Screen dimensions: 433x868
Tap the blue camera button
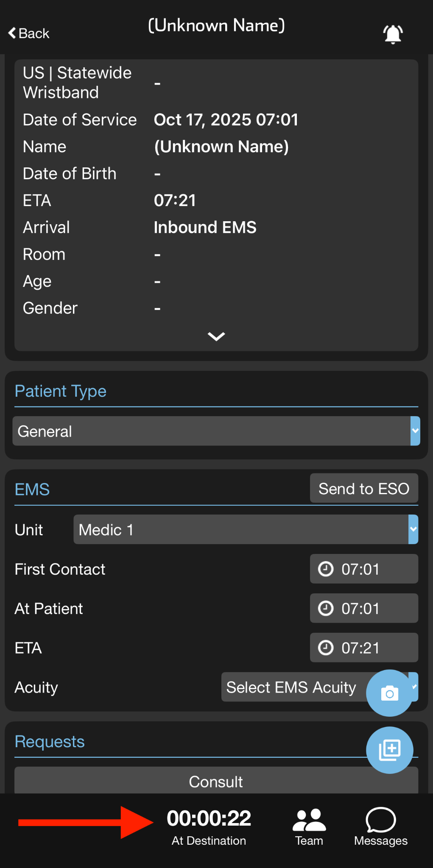(389, 693)
